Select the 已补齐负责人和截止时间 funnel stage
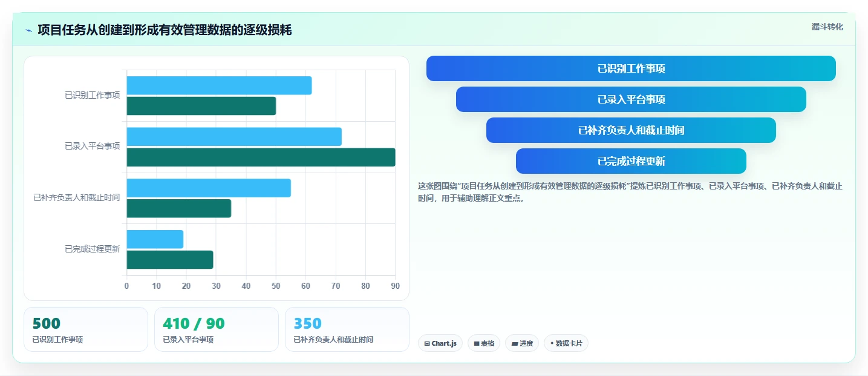The height and width of the screenshot is (376, 868). tap(631, 130)
